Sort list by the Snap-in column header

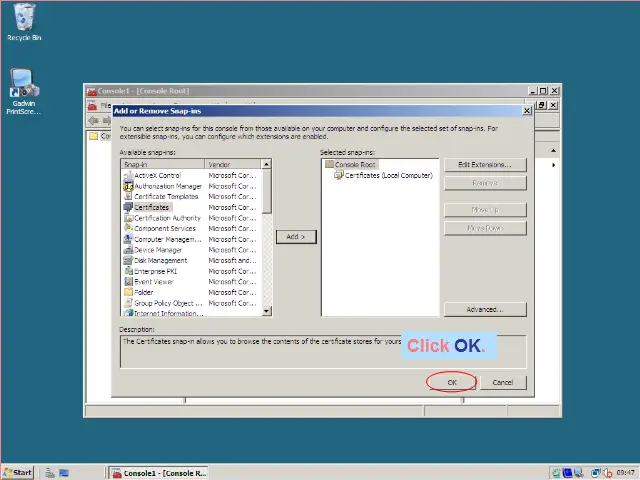(x=162, y=164)
